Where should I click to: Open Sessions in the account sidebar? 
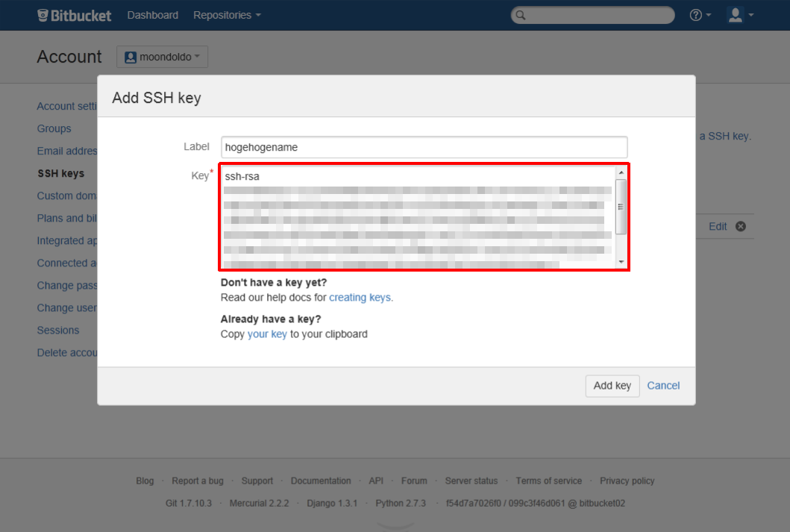(x=58, y=330)
